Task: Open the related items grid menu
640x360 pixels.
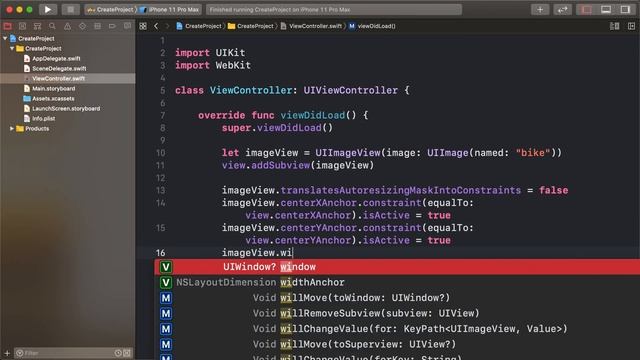Action: [x=143, y=26]
